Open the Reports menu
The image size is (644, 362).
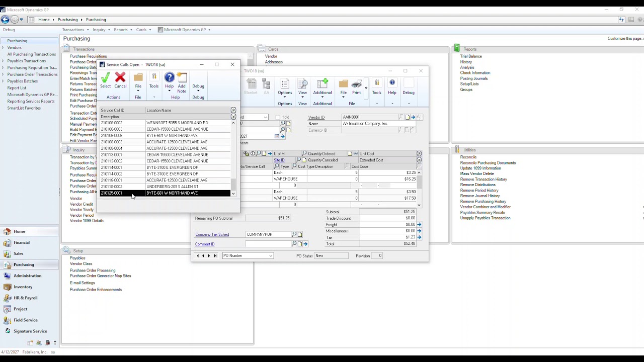pyautogui.click(x=122, y=30)
